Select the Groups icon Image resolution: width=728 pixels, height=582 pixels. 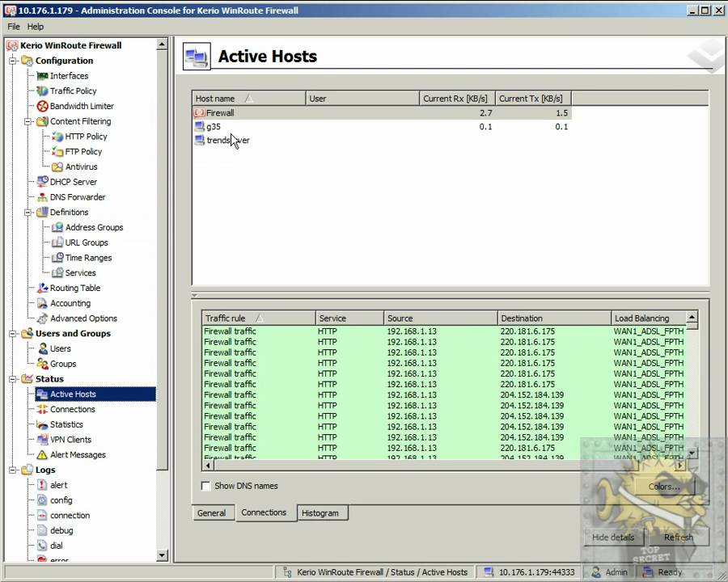tap(43, 364)
